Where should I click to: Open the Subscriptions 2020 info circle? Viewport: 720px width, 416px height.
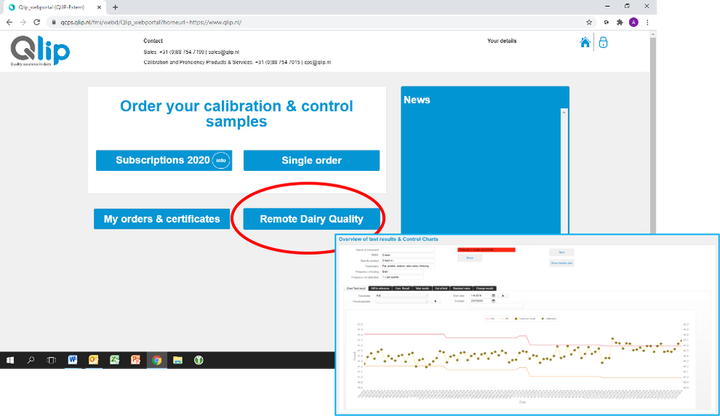pos(221,160)
